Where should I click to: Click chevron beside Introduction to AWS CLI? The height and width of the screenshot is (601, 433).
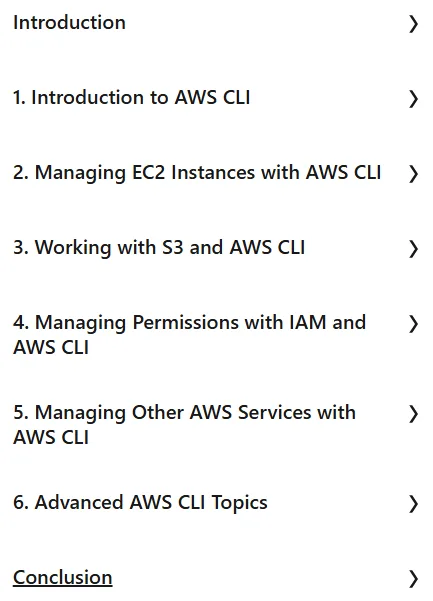[x=413, y=99]
